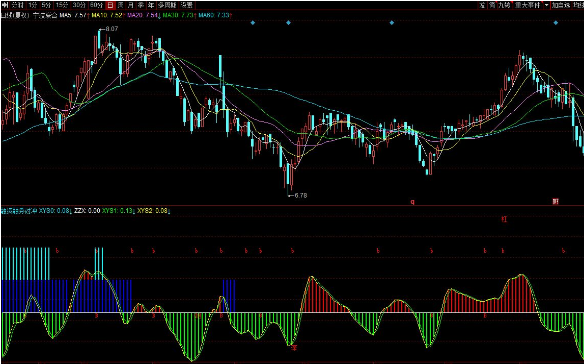This screenshot has height=364, width=584.
Task: Select the 60分 period tab
Action: 96,5
